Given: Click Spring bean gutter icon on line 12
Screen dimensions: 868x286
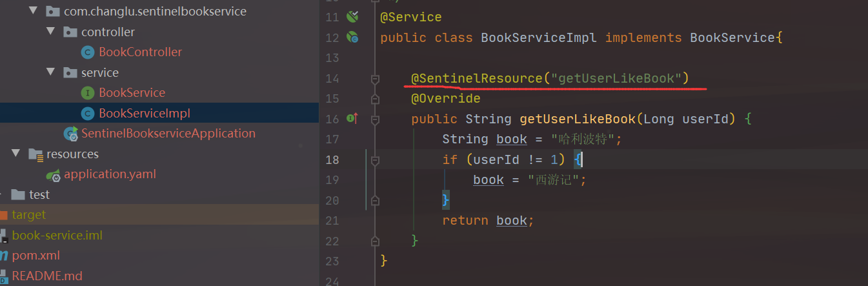Looking at the screenshot, I should 352,37.
